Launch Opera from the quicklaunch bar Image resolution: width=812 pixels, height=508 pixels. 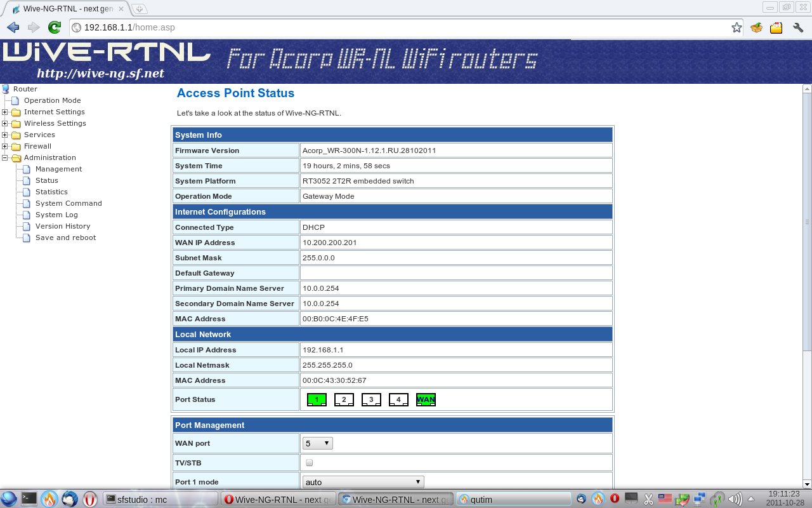(90, 499)
